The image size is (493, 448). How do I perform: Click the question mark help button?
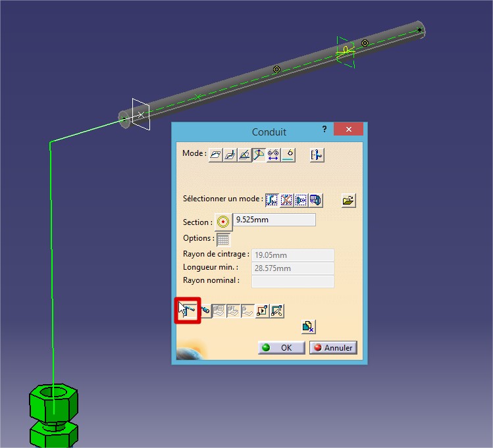click(324, 129)
